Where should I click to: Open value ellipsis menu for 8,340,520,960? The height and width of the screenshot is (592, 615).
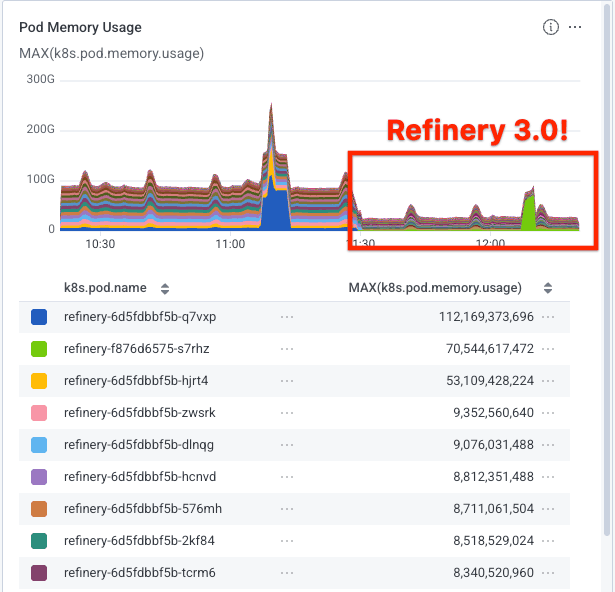(548, 573)
